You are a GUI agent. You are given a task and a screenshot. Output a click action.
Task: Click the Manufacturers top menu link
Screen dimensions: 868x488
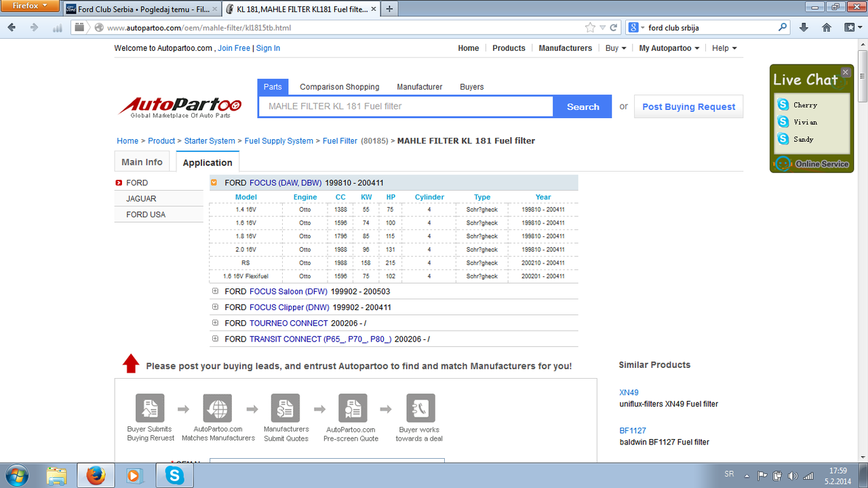click(566, 48)
